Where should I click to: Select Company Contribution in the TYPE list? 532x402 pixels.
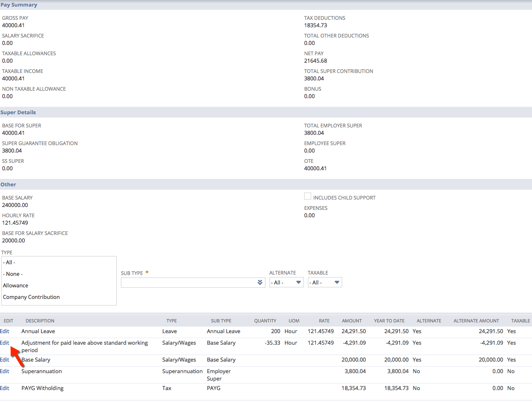[31, 297]
